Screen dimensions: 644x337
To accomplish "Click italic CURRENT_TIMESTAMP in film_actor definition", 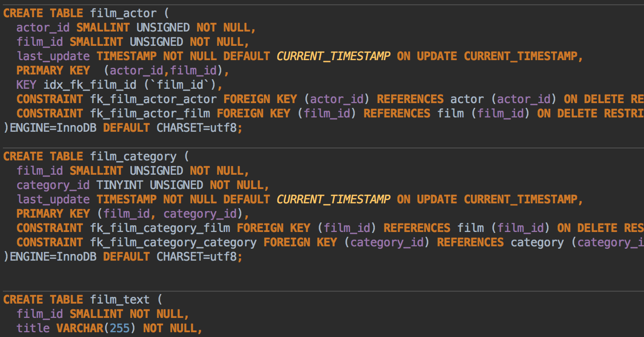I will pos(333,56).
